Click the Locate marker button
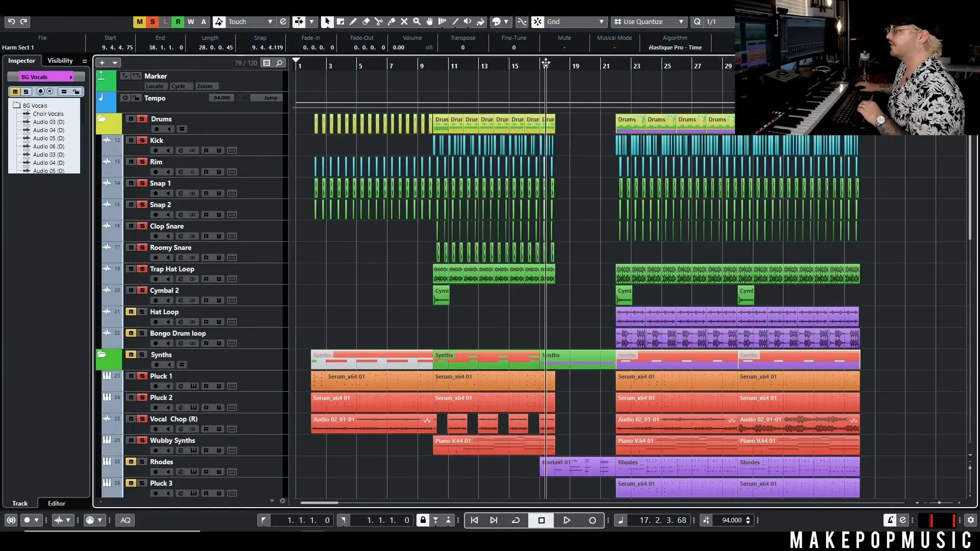The width and height of the screenshot is (980, 551). pyautogui.click(x=155, y=86)
